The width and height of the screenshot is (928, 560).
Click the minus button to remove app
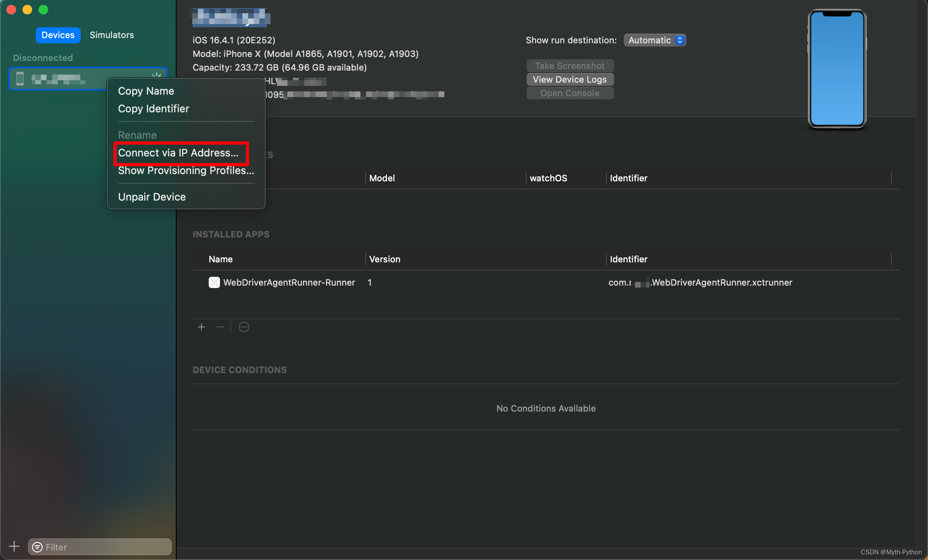[220, 327]
